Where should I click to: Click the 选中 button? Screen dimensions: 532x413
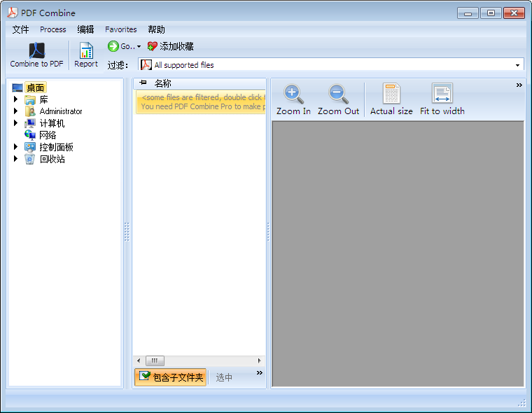pyautogui.click(x=224, y=377)
